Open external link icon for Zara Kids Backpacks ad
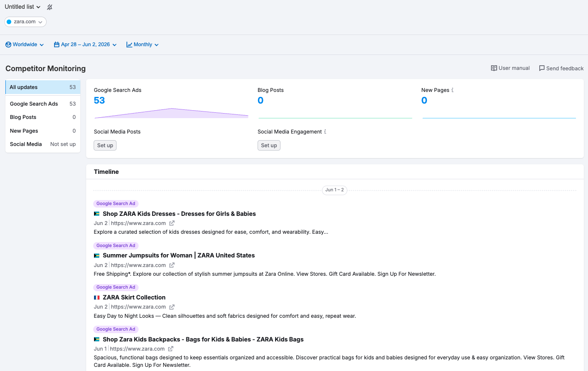588x371 pixels. click(171, 349)
